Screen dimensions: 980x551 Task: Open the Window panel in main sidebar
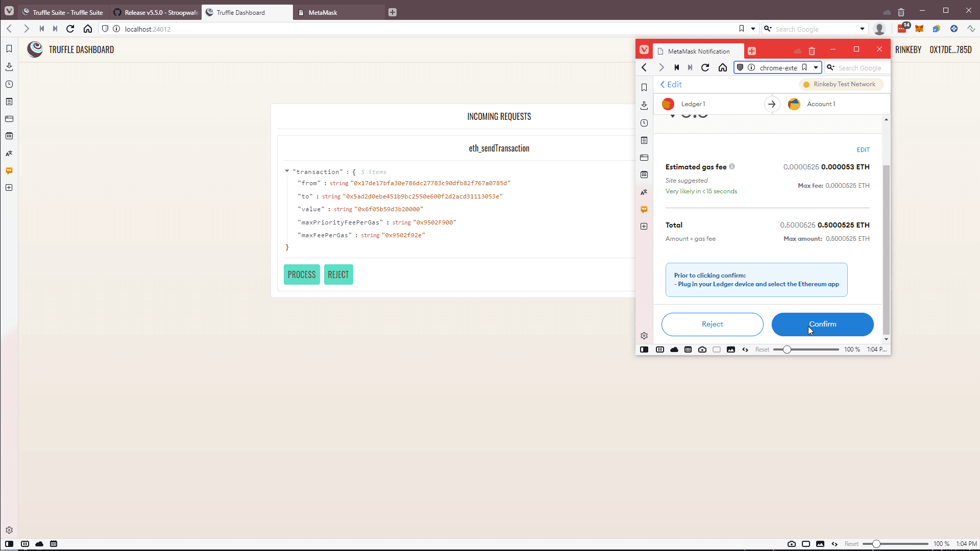click(9, 119)
